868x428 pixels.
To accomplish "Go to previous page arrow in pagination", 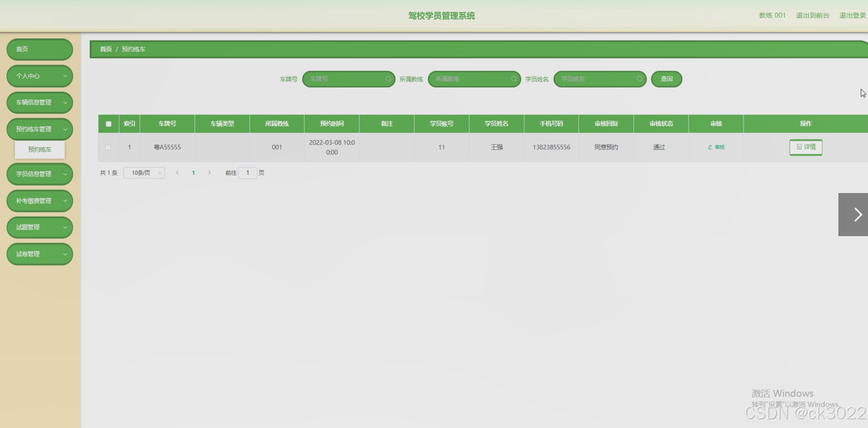I will tap(177, 173).
